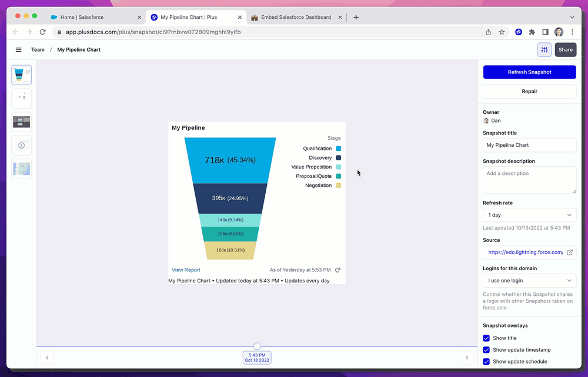
Task: Select the second snapshot thumbnail
Action: point(21,99)
